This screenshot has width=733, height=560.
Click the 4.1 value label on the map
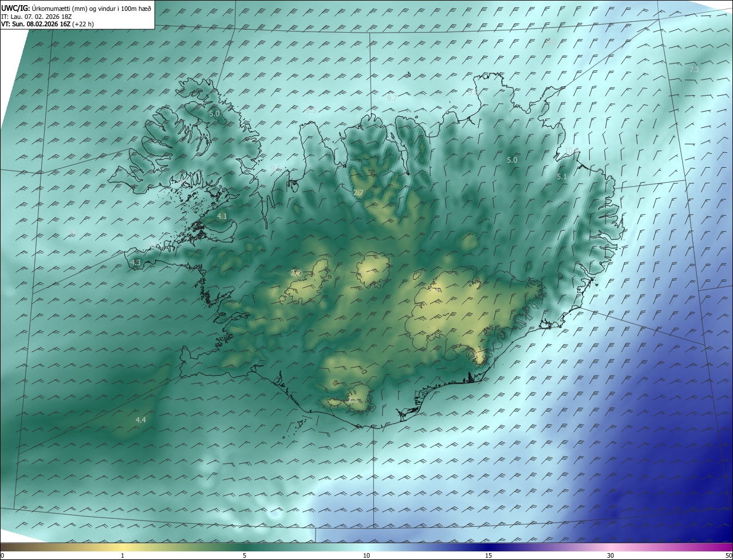point(222,216)
